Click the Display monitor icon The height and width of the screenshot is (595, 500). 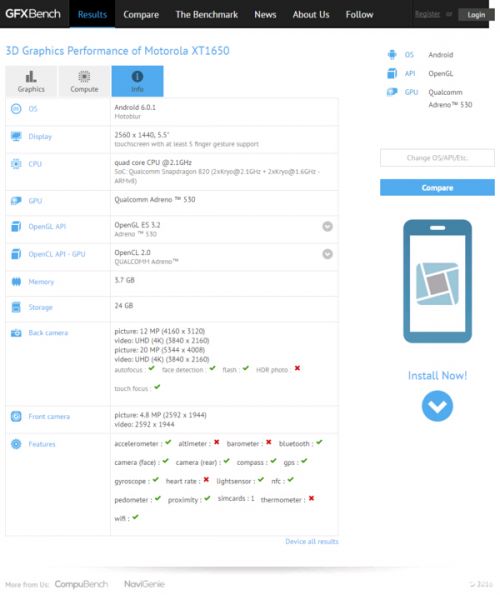16,136
